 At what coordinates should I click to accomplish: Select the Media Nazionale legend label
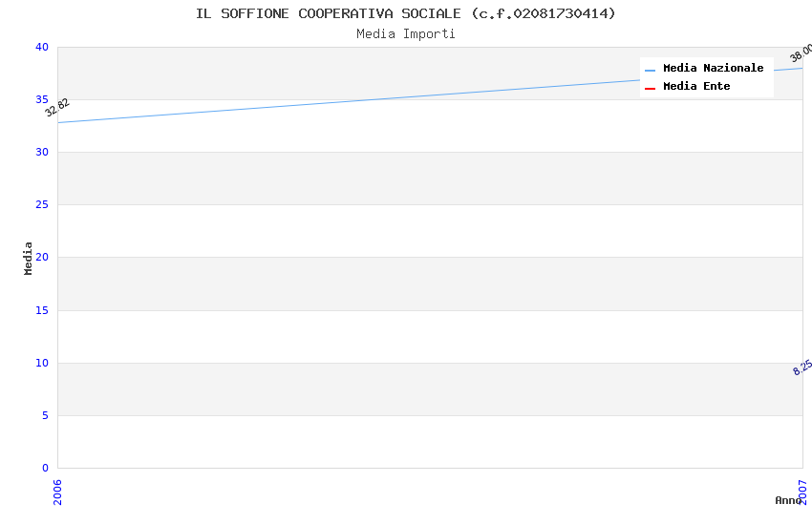pyautogui.click(x=713, y=68)
